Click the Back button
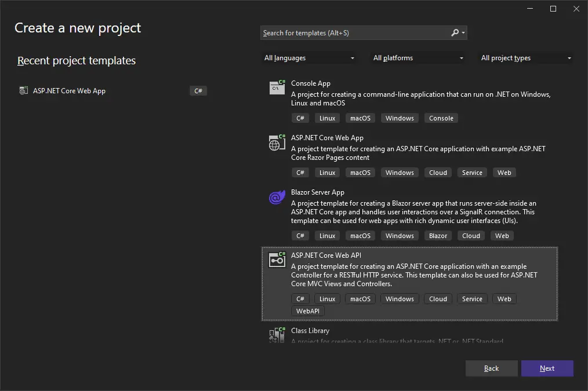588x391 pixels. pos(491,368)
